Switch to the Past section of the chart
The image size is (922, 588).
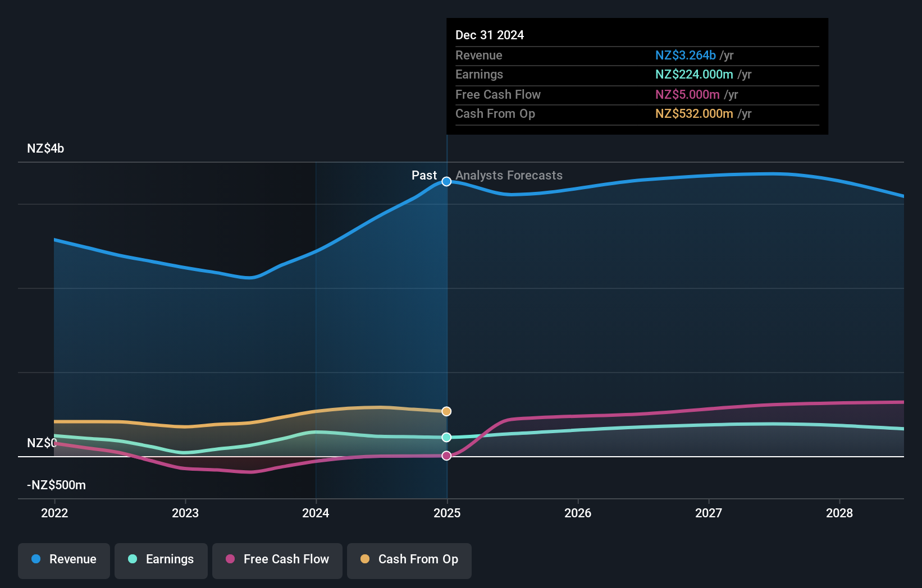pyautogui.click(x=424, y=176)
